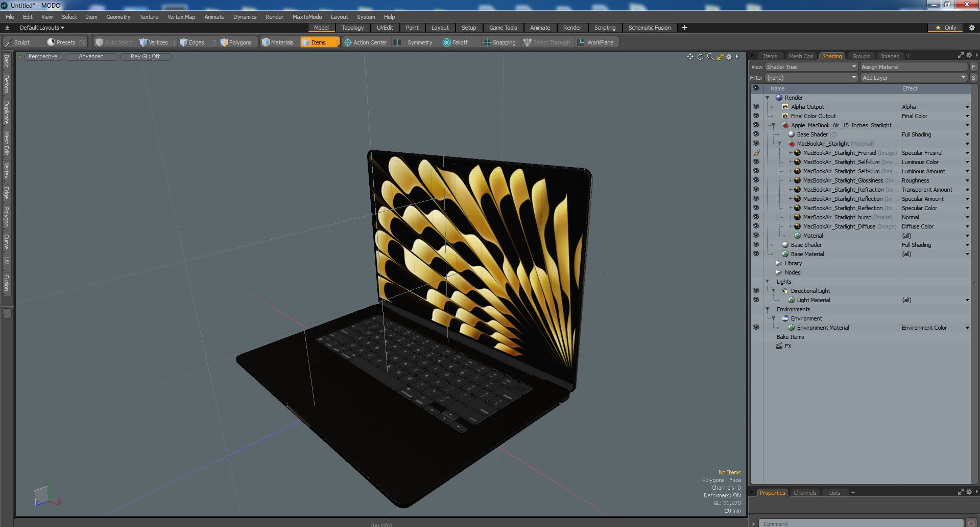The image size is (980, 527).
Task: Click viewport pan/move icon
Action: tap(690, 57)
